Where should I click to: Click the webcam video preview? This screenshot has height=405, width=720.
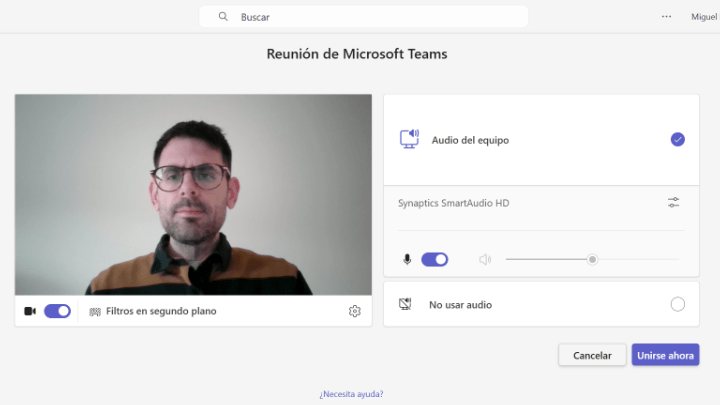click(193, 195)
